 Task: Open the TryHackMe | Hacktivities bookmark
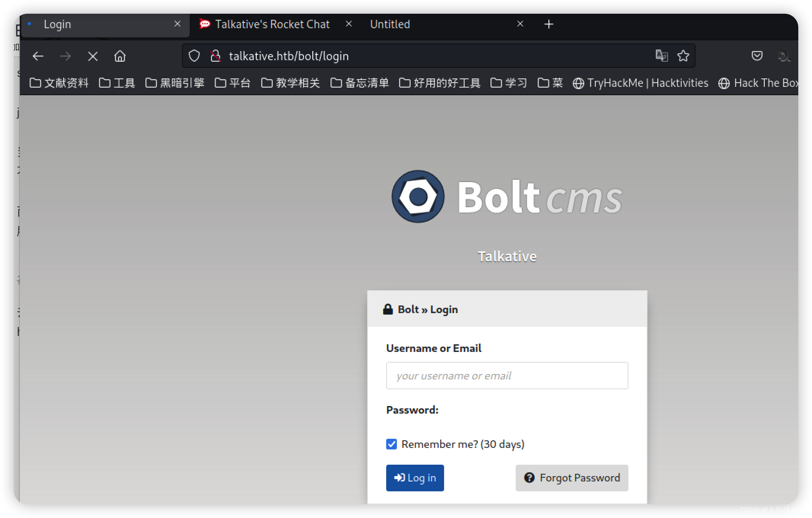(640, 83)
